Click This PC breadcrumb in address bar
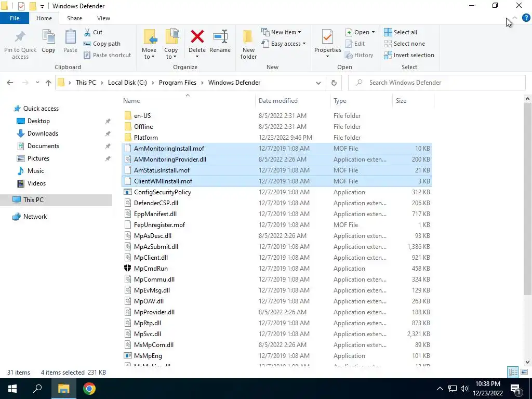The width and height of the screenshot is (532, 399). pyautogui.click(x=86, y=83)
